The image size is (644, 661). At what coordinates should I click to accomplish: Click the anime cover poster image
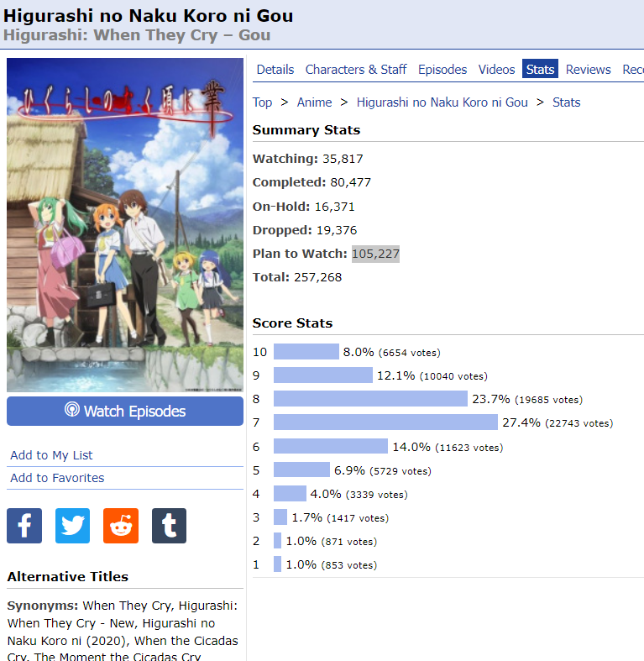(x=125, y=224)
